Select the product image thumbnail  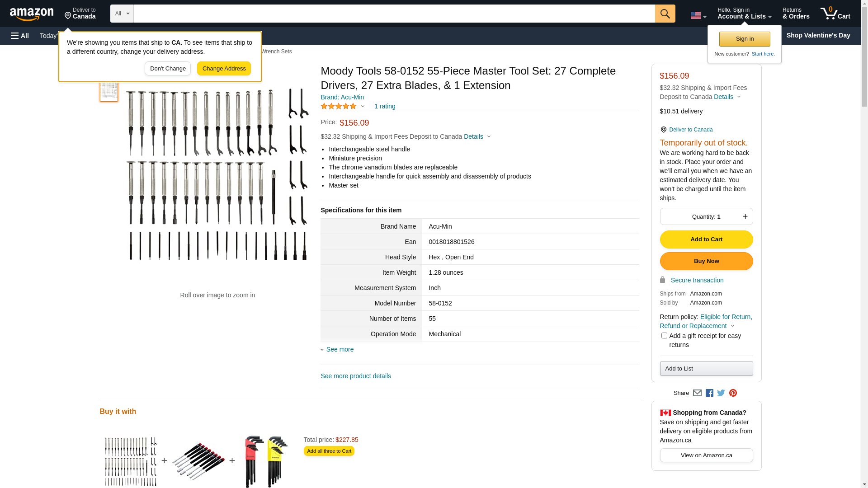pyautogui.click(x=109, y=90)
